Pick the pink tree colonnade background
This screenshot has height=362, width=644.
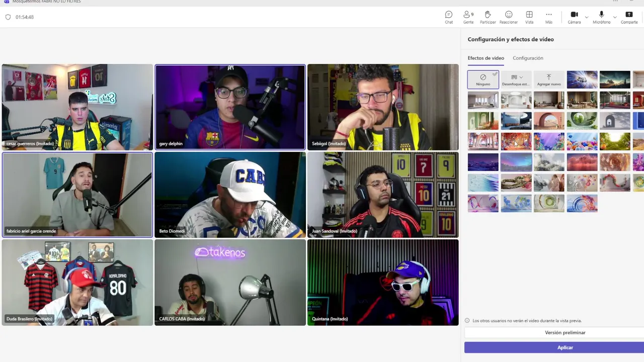click(483, 141)
